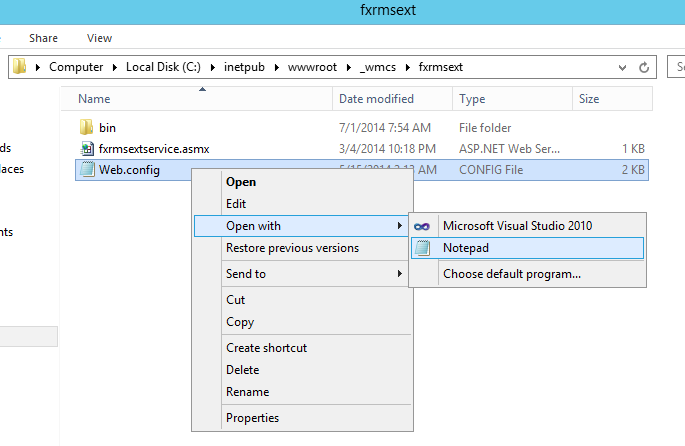Image resolution: width=685 pixels, height=446 pixels.
Task: Choose Properties in the context menu
Action: point(252,418)
